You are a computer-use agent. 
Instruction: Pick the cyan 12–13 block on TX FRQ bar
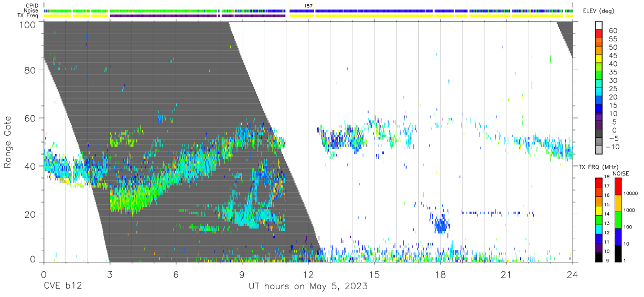point(599,228)
